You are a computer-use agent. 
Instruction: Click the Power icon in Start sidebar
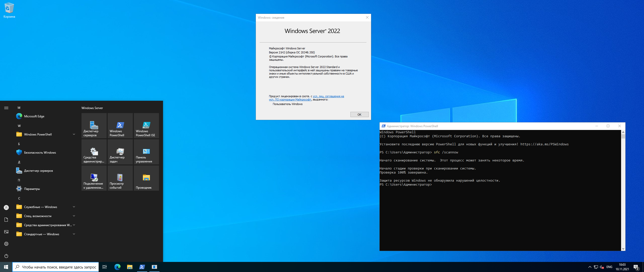6,256
